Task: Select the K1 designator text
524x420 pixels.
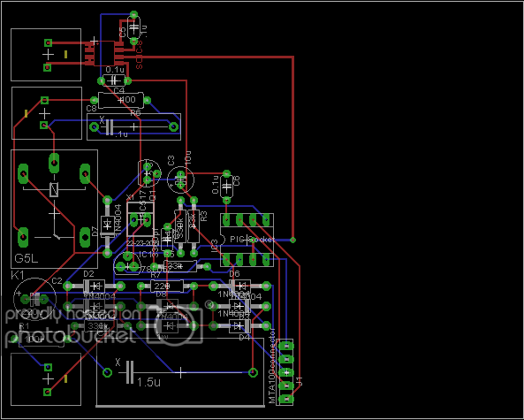Action: pyautogui.click(x=18, y=276)
